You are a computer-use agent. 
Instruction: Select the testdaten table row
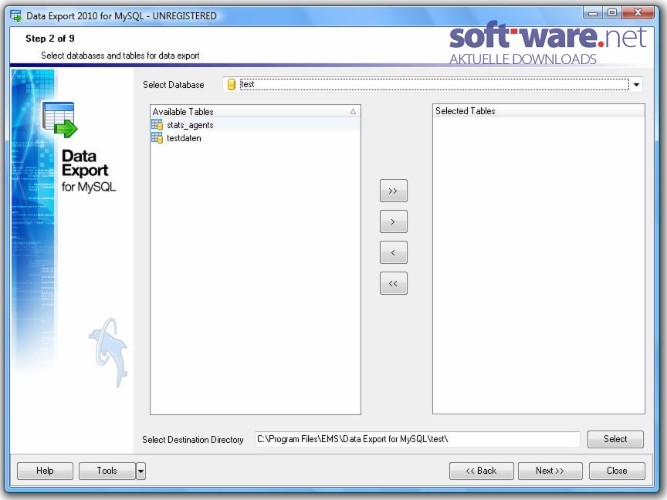[x=255, y=138]
